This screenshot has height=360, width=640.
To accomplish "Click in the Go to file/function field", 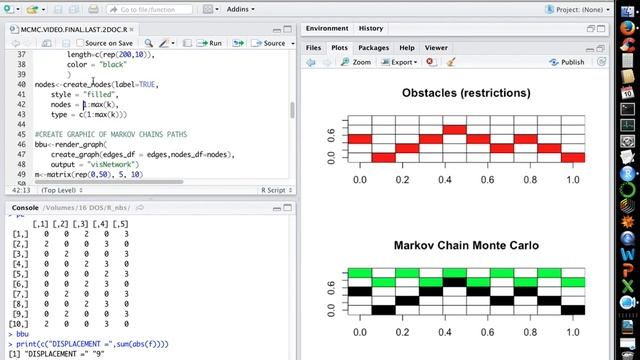I will 149,9.
